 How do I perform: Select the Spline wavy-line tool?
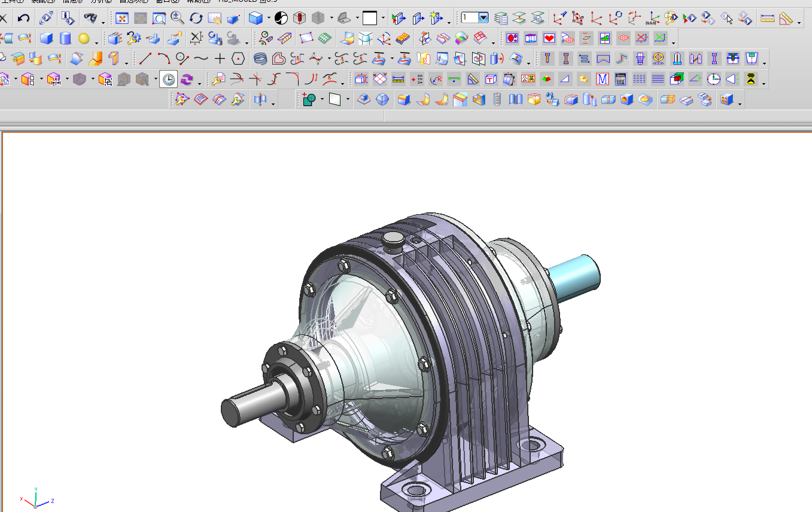point(201,59)
